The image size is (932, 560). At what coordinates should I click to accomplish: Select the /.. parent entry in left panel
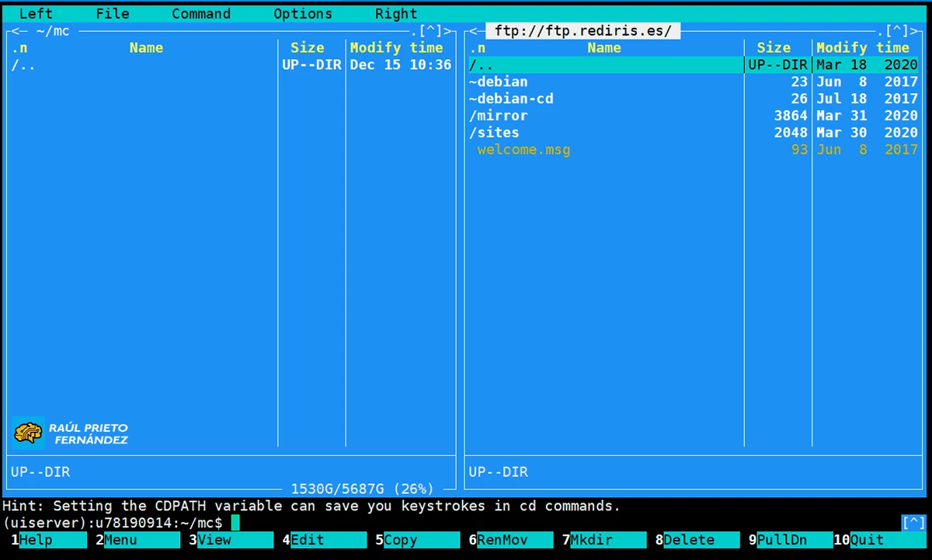point(23,65)
